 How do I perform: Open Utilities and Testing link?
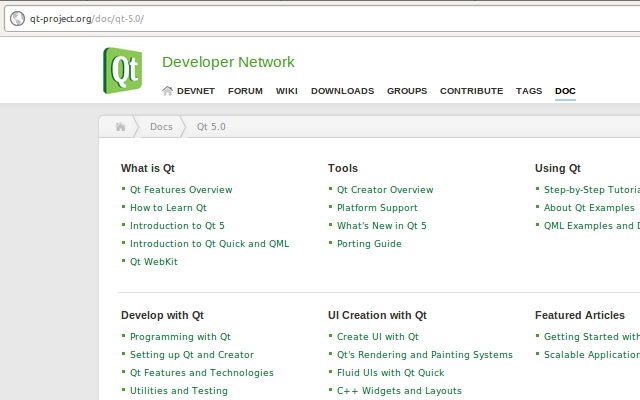coord(179,391)
